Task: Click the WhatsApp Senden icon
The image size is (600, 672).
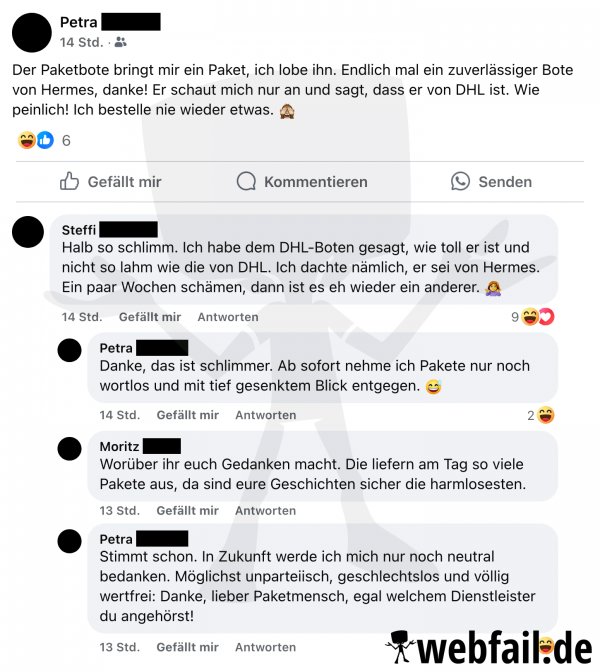Action: pos(460,181)
